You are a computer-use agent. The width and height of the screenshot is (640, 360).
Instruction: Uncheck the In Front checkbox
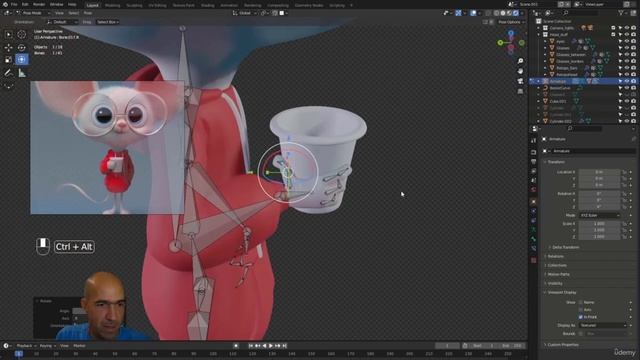tap(580, 317)
